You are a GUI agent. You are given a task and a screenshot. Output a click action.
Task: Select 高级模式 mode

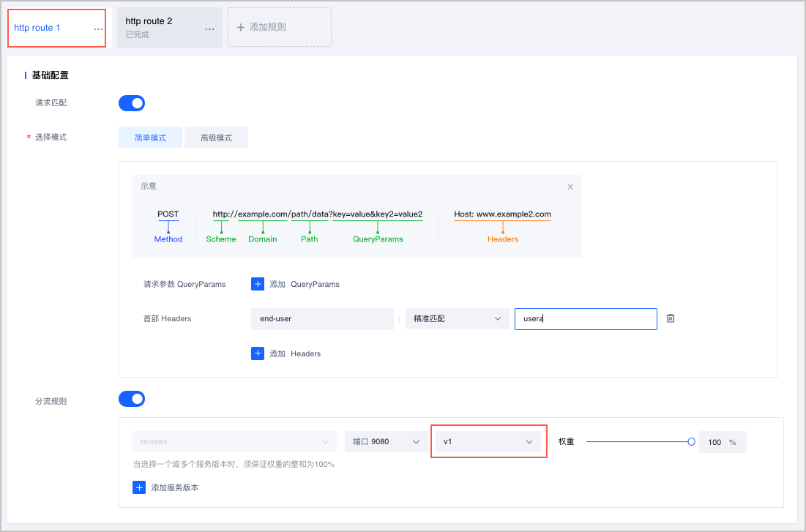tap(216, 138)
